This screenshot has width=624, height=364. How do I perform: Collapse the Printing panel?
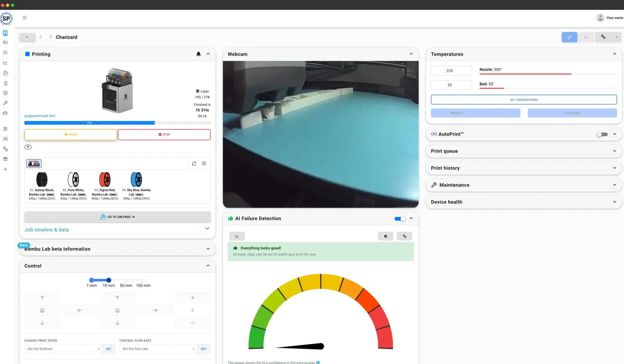click(208, 54)
